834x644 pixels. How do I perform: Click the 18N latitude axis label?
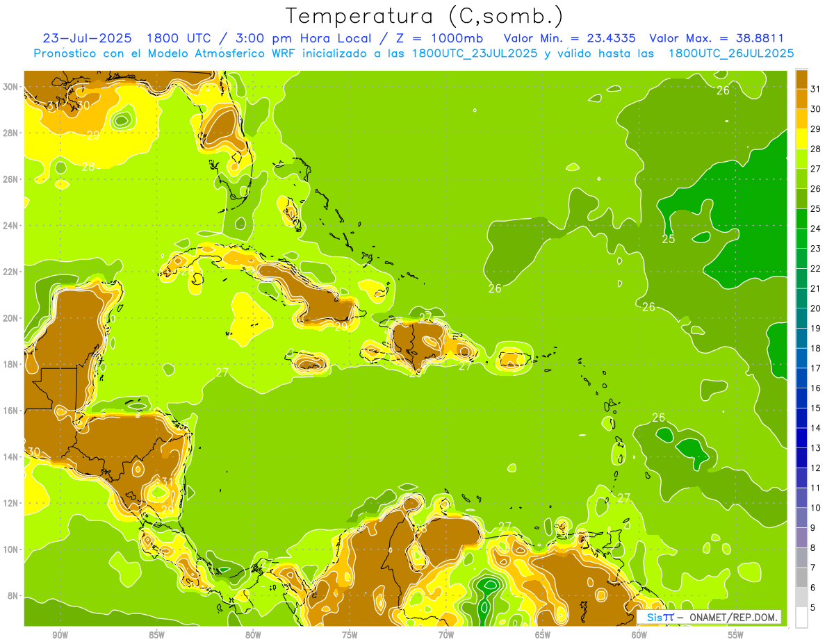[x=12, y=364]
